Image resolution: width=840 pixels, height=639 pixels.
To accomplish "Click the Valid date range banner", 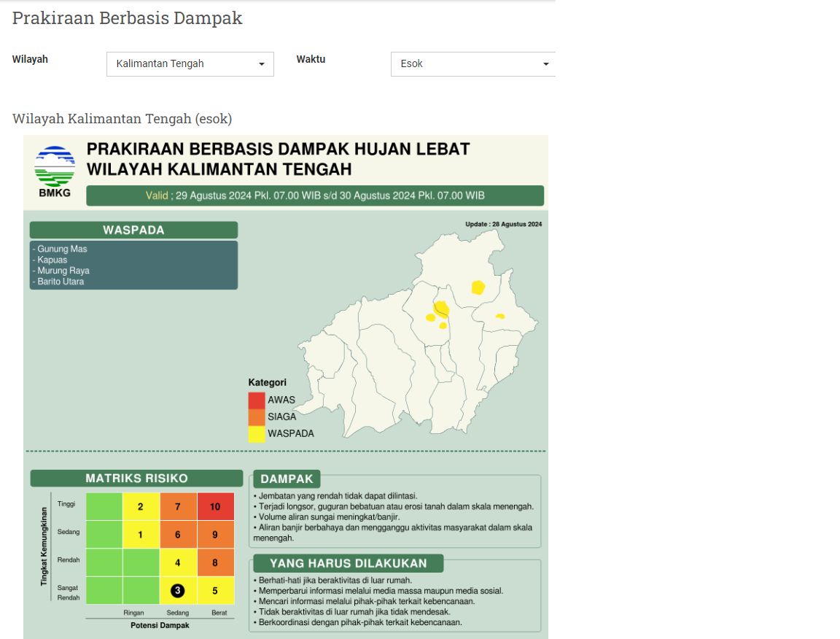I will pos(315,195).
